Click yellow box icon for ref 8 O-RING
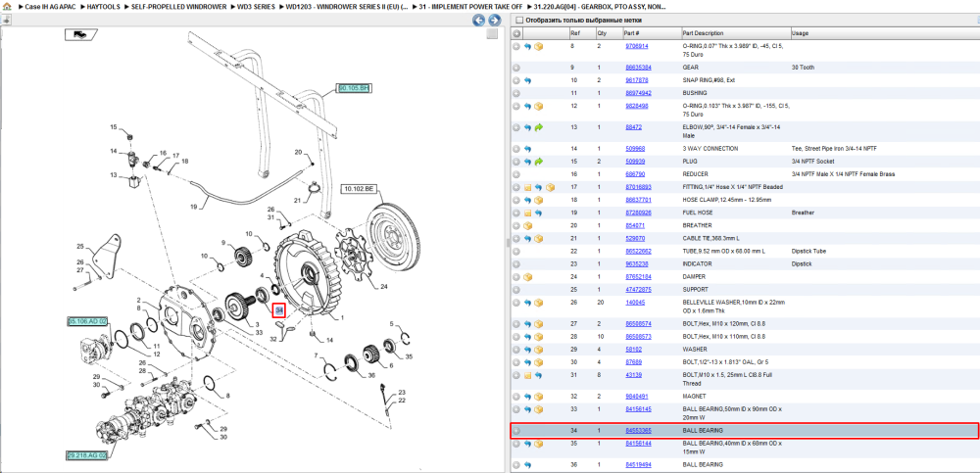980x473 pixels. point(538,46)
